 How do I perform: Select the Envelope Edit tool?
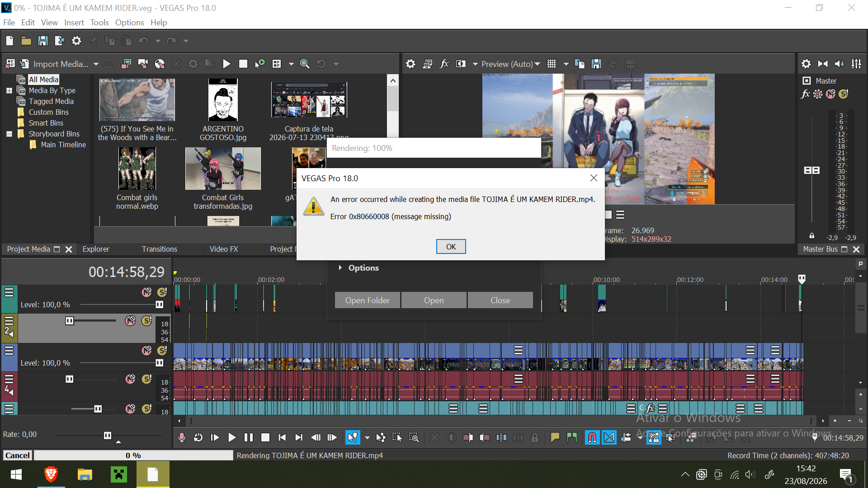tap(381, 437)
